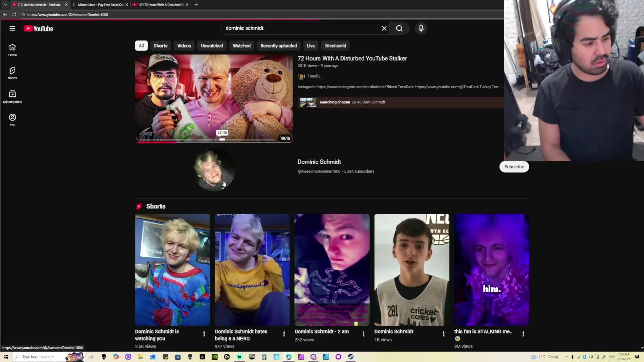Open the Windows Start menu
Image resolution: width=644 pixels, height=362 pixels.
[6, 357]
